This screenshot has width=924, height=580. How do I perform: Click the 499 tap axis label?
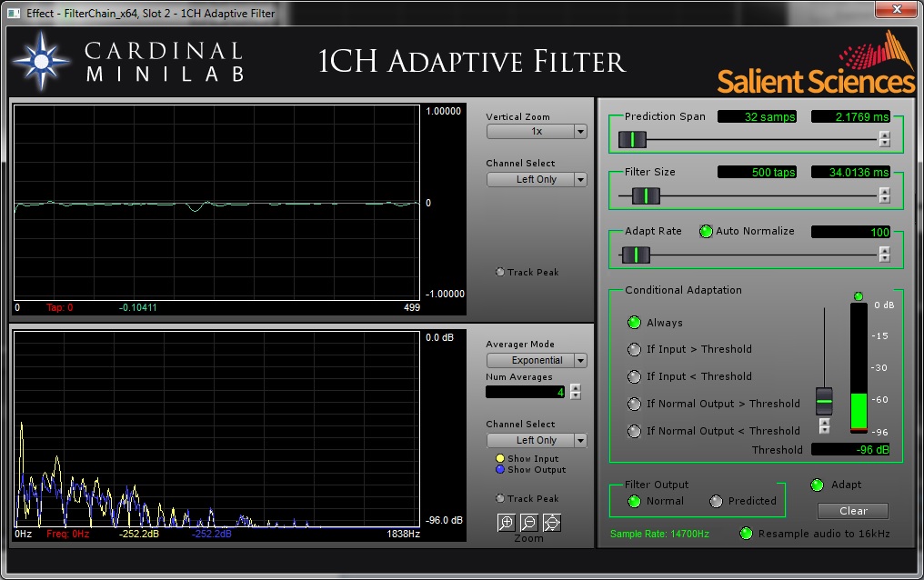(412, 307)
